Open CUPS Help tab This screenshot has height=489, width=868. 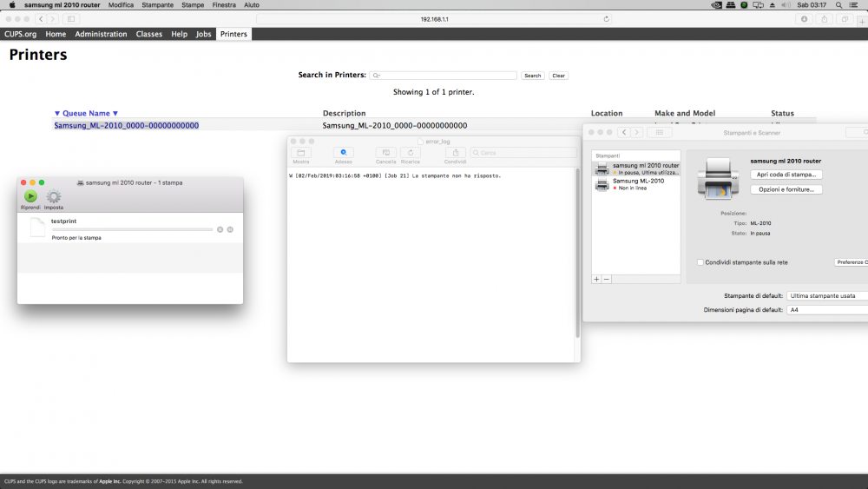179,34
